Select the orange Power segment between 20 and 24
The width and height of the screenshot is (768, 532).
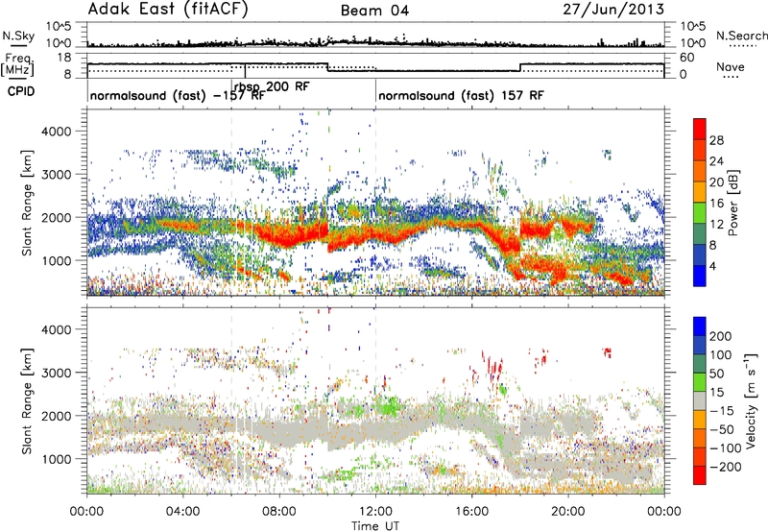click(x=700, y=172)
